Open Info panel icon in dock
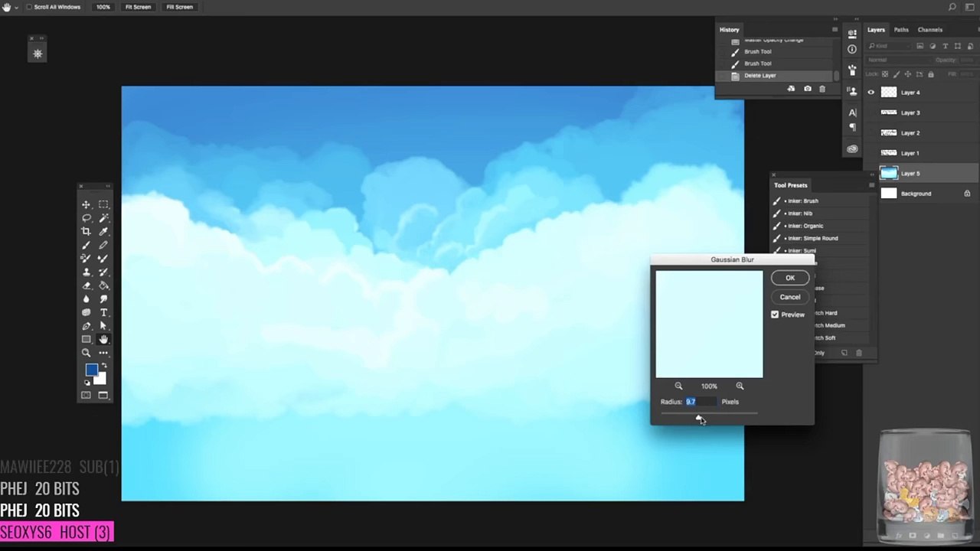Screen dimensions: 980x551 point(852,49)
